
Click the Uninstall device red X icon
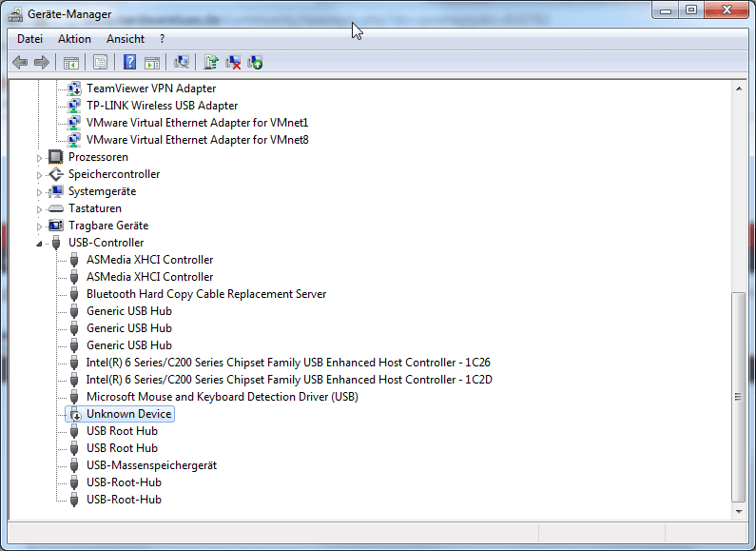tap(233, 62)
